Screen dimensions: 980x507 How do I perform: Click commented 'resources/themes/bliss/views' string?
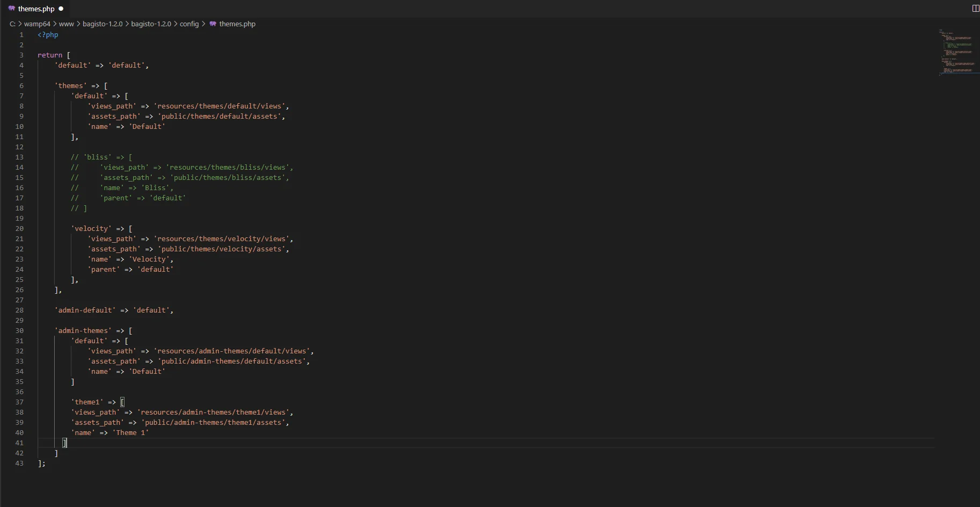point(228,168)
